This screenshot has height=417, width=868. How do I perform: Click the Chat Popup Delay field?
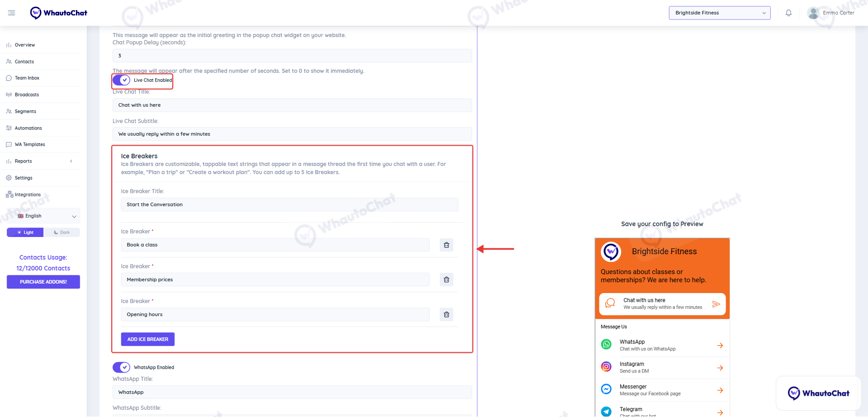point(292,56)
